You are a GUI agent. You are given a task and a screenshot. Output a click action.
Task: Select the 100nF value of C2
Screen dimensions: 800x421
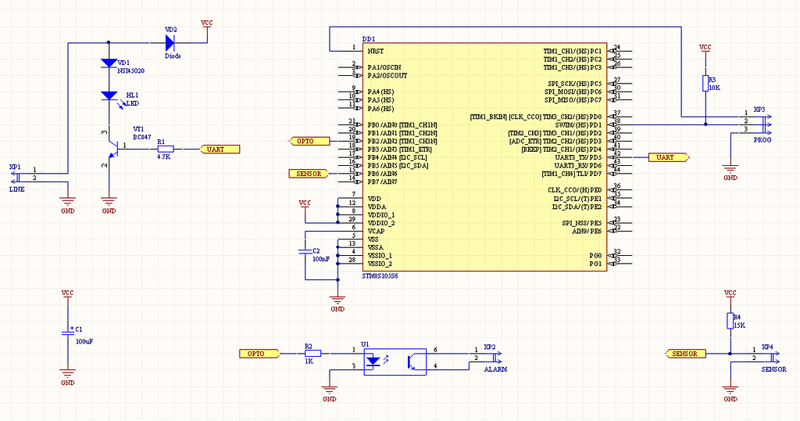[321, 259]
